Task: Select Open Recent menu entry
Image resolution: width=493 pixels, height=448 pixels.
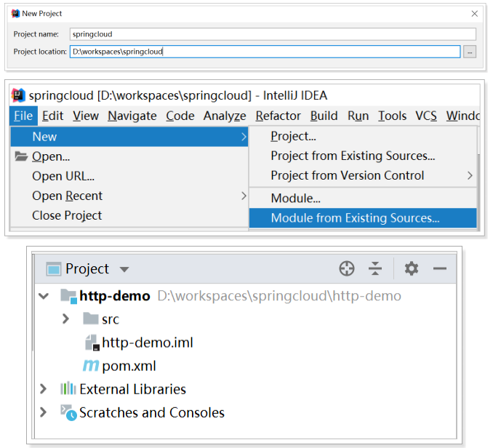Action: [x=129, y=196]
